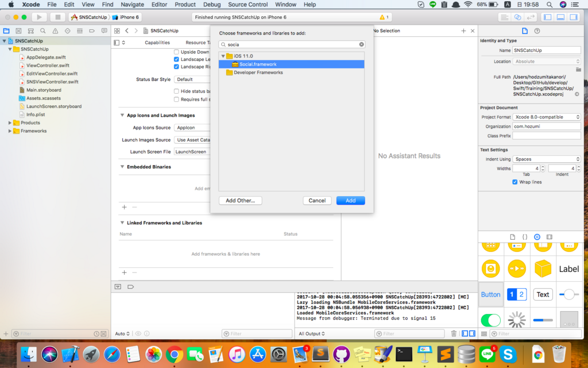Open the Breakpoint navigator icon
Screen dimensions: 588x368
click(92, 31)
